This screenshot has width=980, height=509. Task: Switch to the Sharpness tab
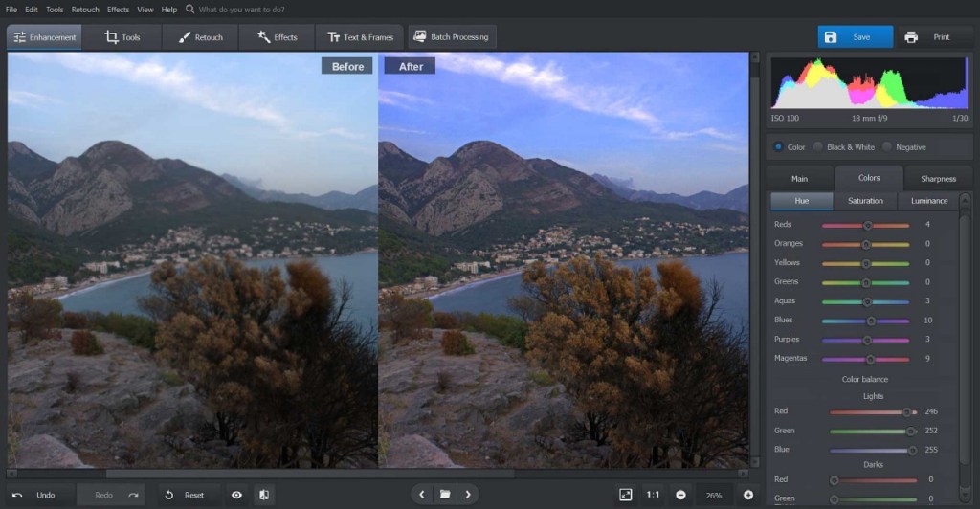click(937, 178)
